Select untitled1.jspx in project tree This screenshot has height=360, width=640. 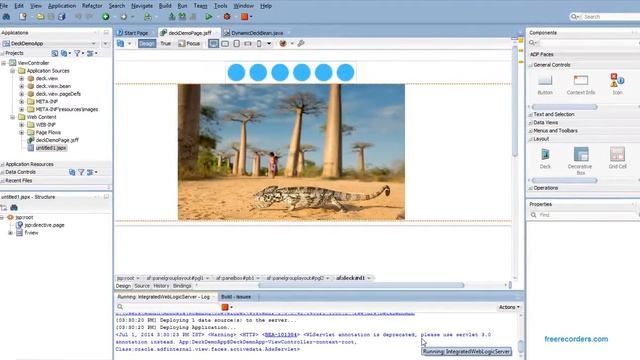(51, 148)
